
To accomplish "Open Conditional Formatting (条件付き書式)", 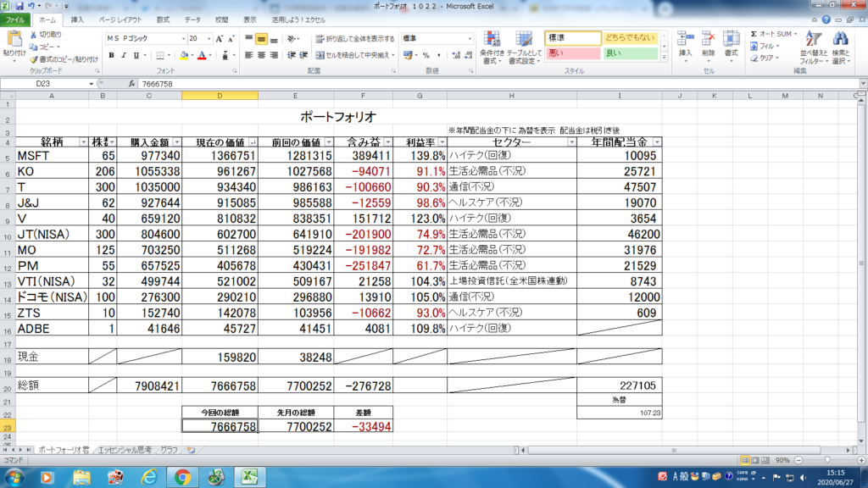I will (x=492, y=47).
